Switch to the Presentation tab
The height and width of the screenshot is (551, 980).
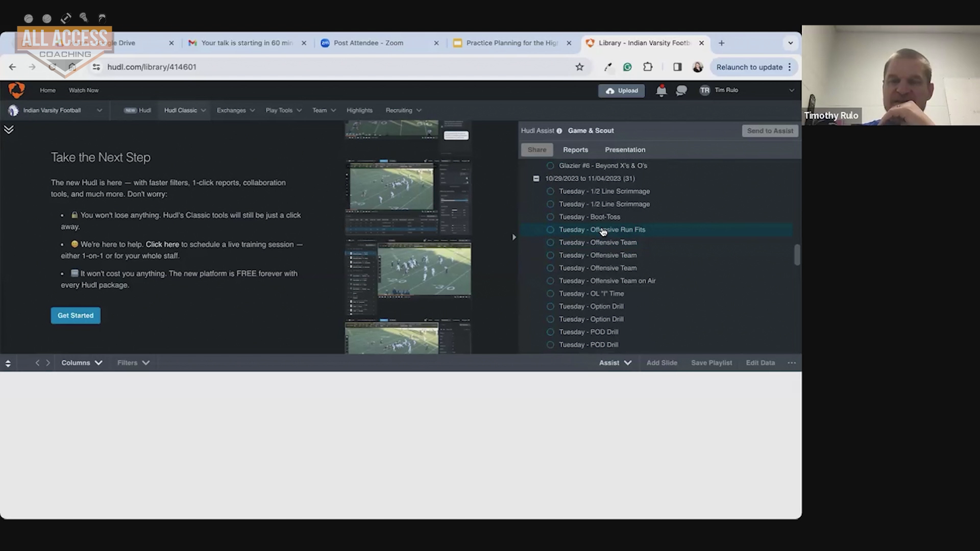tap(625, 150)
